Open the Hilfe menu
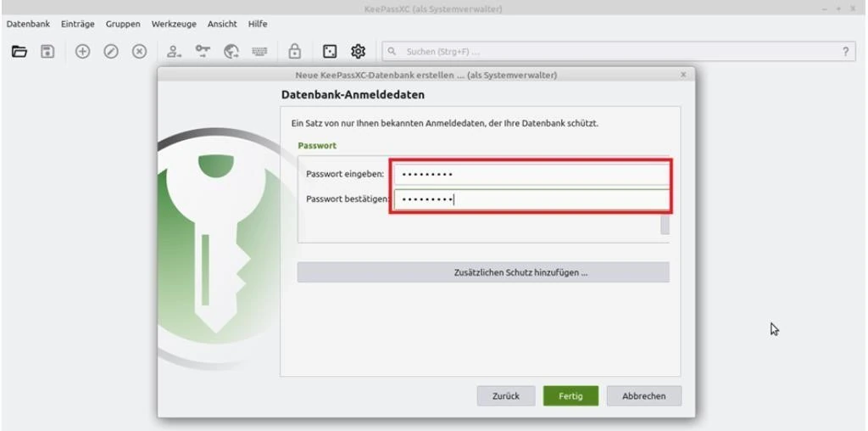868x431 pixels. (258, 24)
